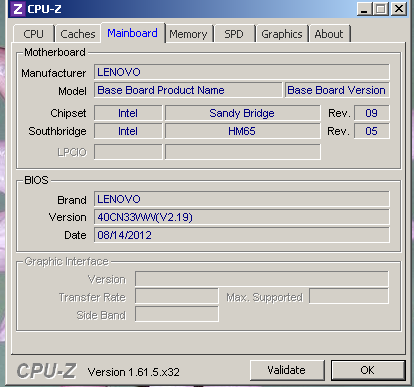Screen dimensions: 414x387
Task: Click the Chipset revision 09 value
Action: (x=371, y=113)
